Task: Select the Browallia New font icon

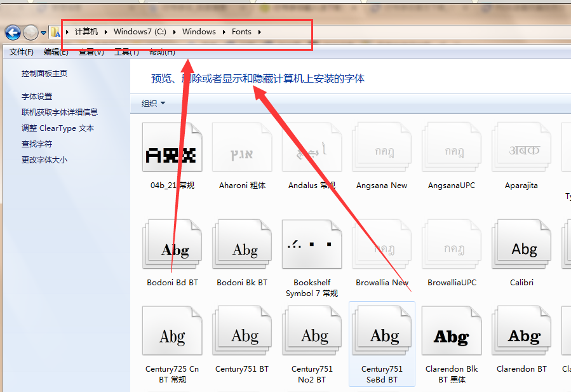Action: 382,245
